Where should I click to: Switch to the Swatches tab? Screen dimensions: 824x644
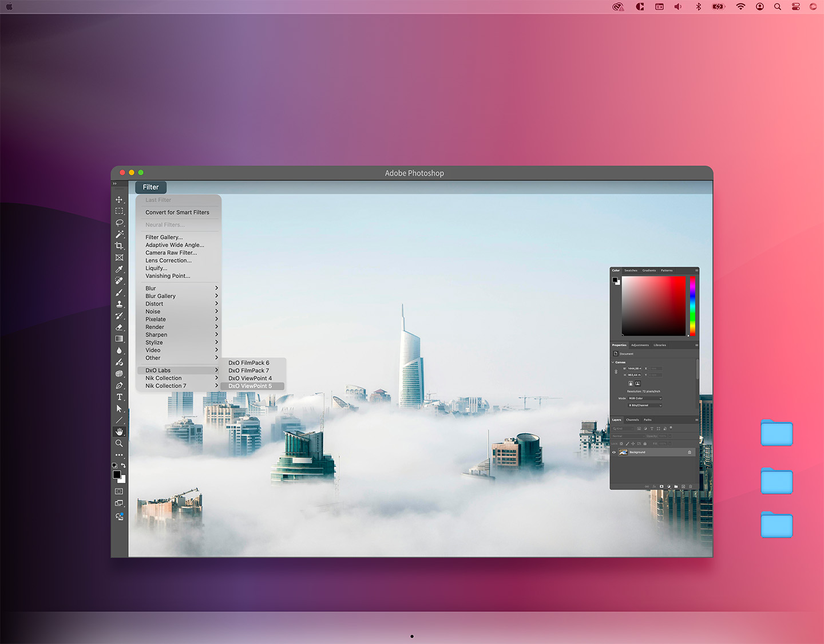[x=631, y=270]
